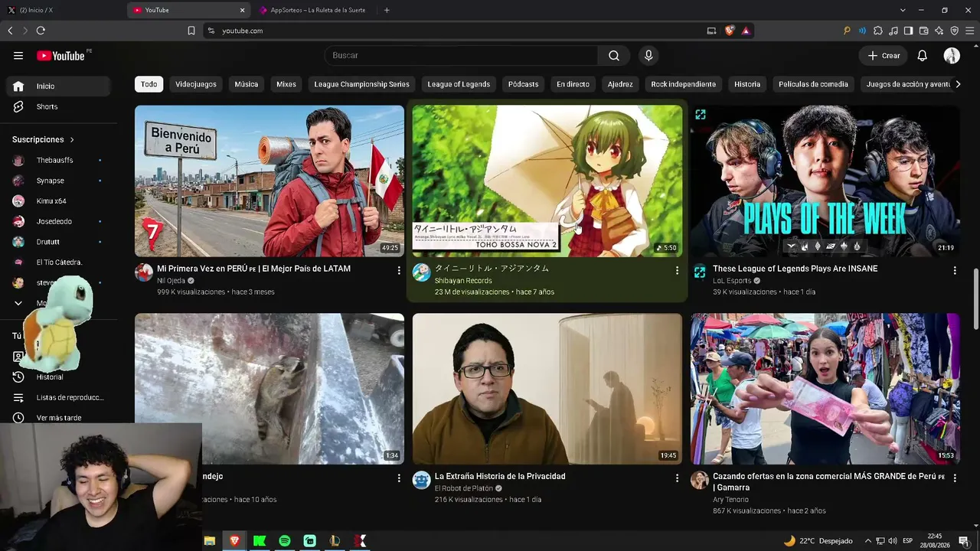Play the Plays of the Week thumbnail
The width and height of the screenshot is (980, 551).
tap(825, 181)
